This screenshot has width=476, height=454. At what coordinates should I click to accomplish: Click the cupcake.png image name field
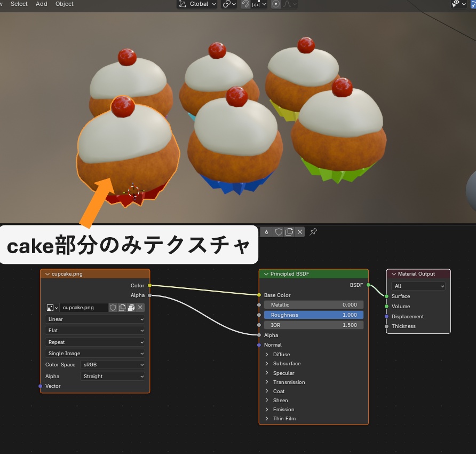tap(84, 308)
